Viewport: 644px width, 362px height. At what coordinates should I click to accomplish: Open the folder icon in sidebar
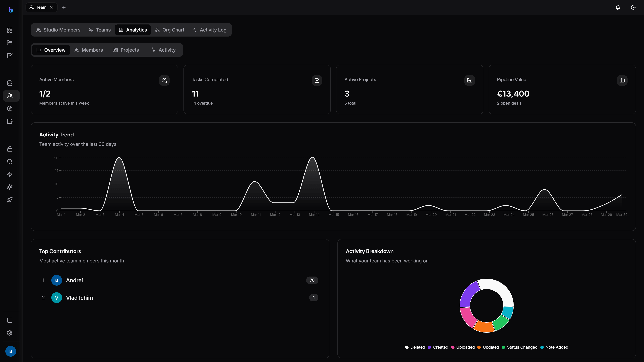(10, 43)
